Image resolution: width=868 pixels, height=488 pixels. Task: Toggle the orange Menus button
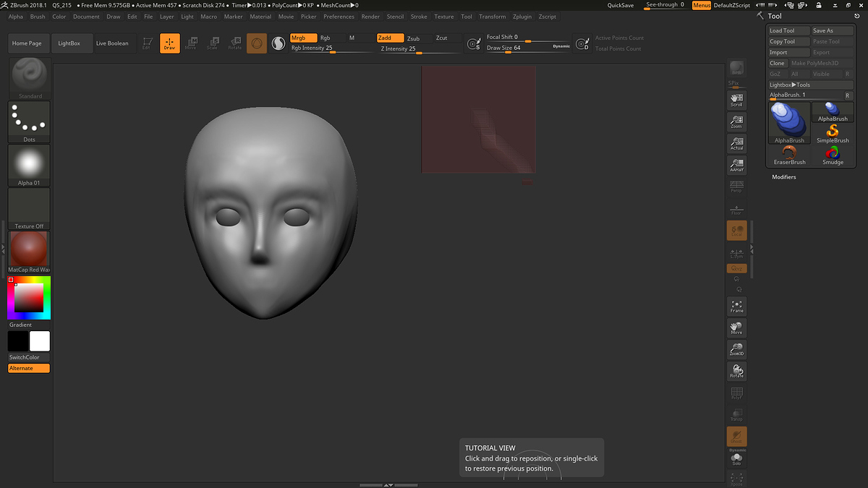pyautogui.click(x=702, y=5)
